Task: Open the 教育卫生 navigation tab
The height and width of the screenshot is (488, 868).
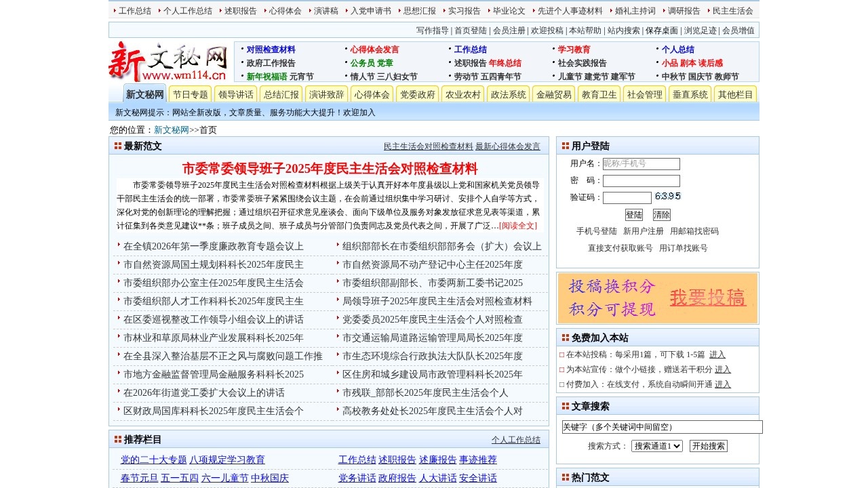Action: click(x=599, y=94)
